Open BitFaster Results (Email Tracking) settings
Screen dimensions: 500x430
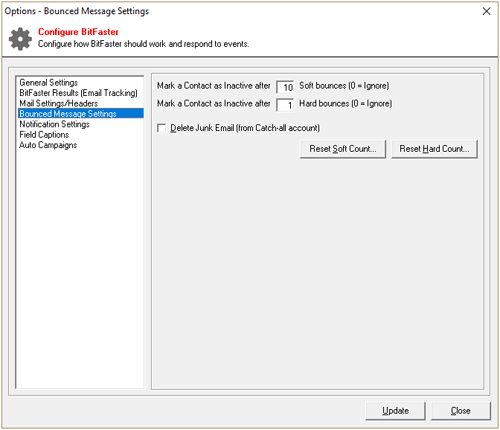[78, 93]
